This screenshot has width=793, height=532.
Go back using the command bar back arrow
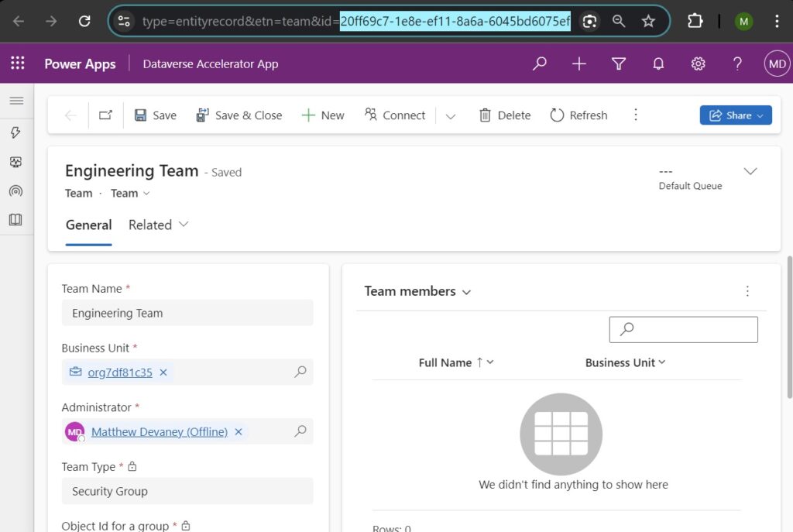(70, 115)
